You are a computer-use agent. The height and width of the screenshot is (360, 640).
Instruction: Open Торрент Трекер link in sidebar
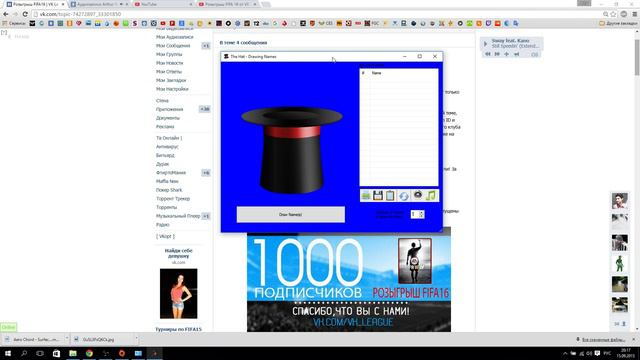(173, 199)
